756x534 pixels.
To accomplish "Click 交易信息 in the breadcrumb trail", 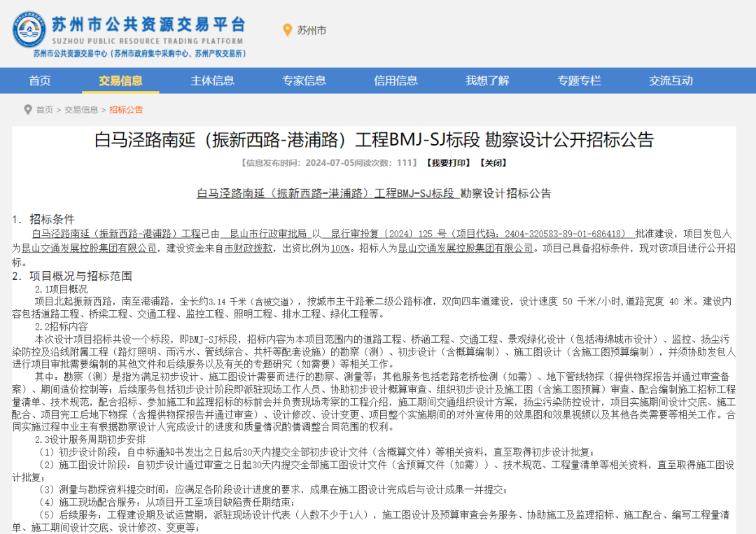I will [x=81, y=110].
